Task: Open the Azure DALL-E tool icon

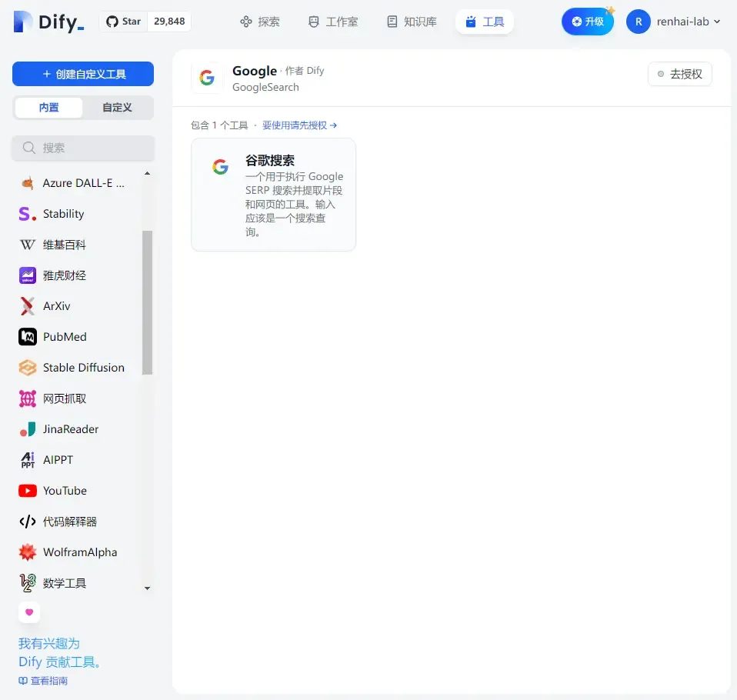Action: pyautogui.click(x=28, y=183)
